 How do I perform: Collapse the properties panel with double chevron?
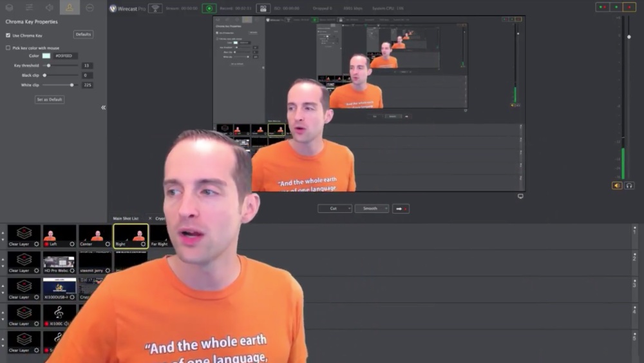coord(103,107)
